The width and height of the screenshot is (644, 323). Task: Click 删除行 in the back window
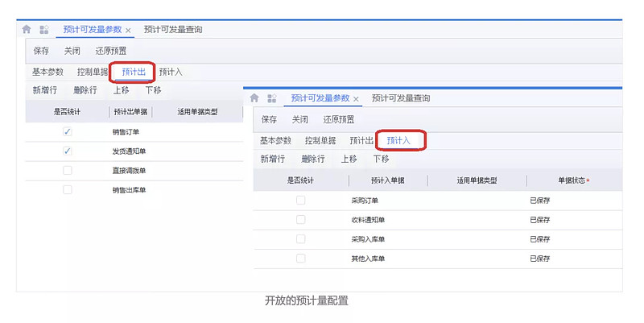pyautogui.click(x=85, y=90)
